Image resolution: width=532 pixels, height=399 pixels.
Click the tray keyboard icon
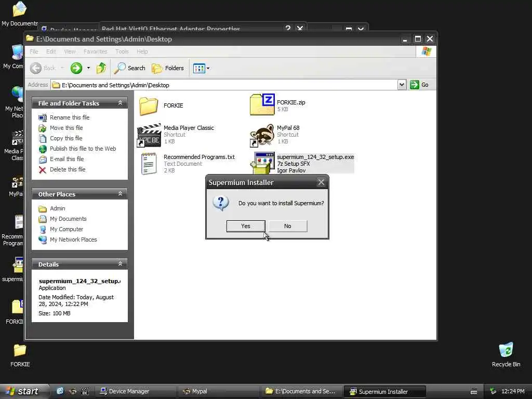(474, 392)
